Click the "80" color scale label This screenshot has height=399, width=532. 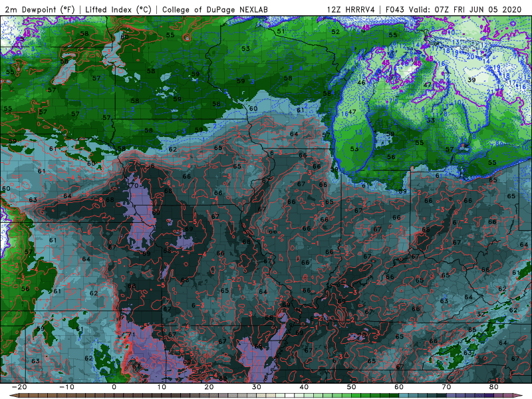494,387
